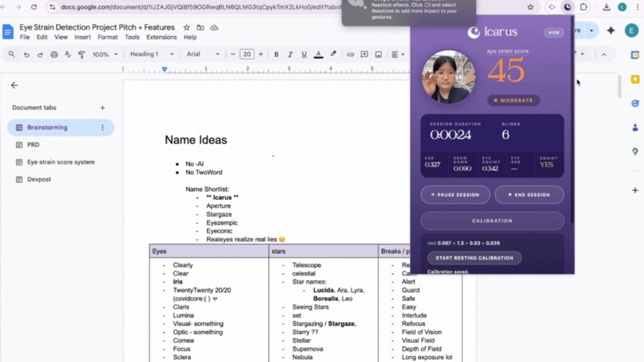
Task: Open text color picker
Action: 318,54
